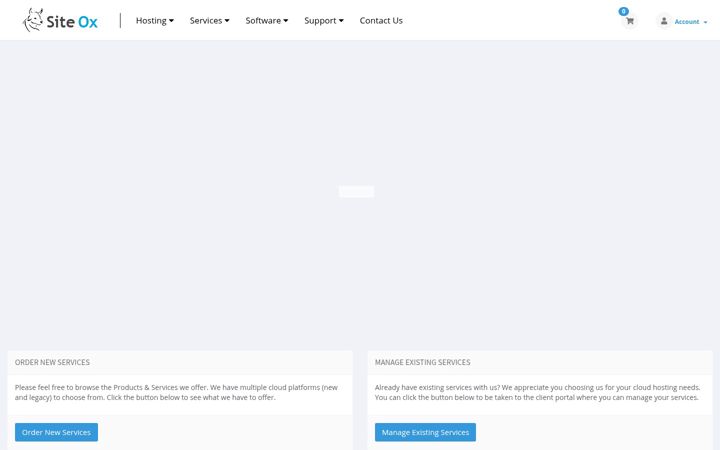Expand the Software menu
Viewport: 720px width, 450px height.
pyautogui.click(x=267, y=21)
